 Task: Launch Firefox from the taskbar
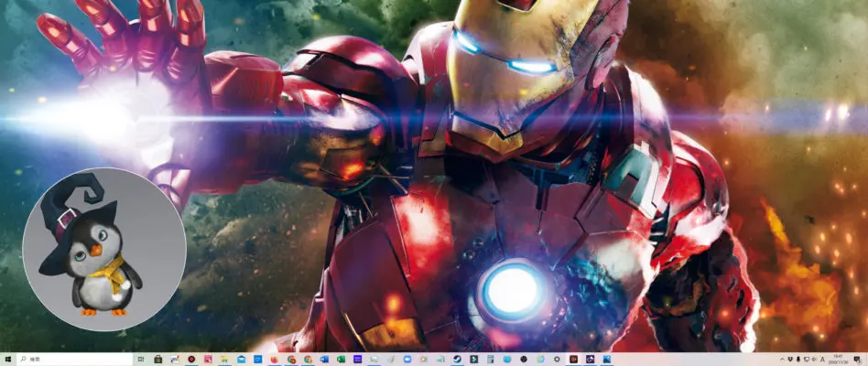click(275, 360)
